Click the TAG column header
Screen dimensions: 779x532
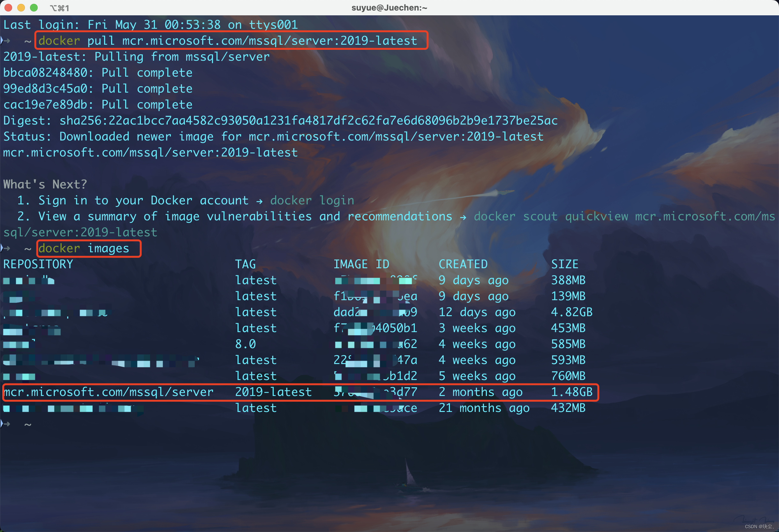point(246,264)
